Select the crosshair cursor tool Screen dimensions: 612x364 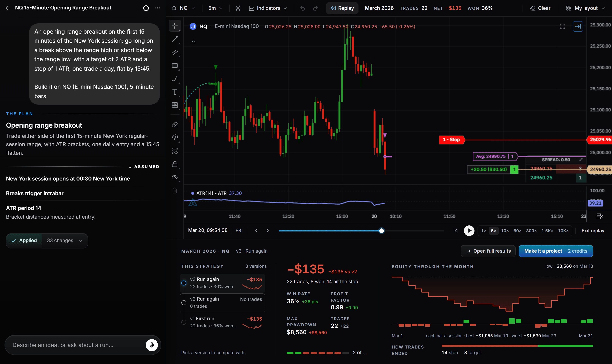coord(175,26)
